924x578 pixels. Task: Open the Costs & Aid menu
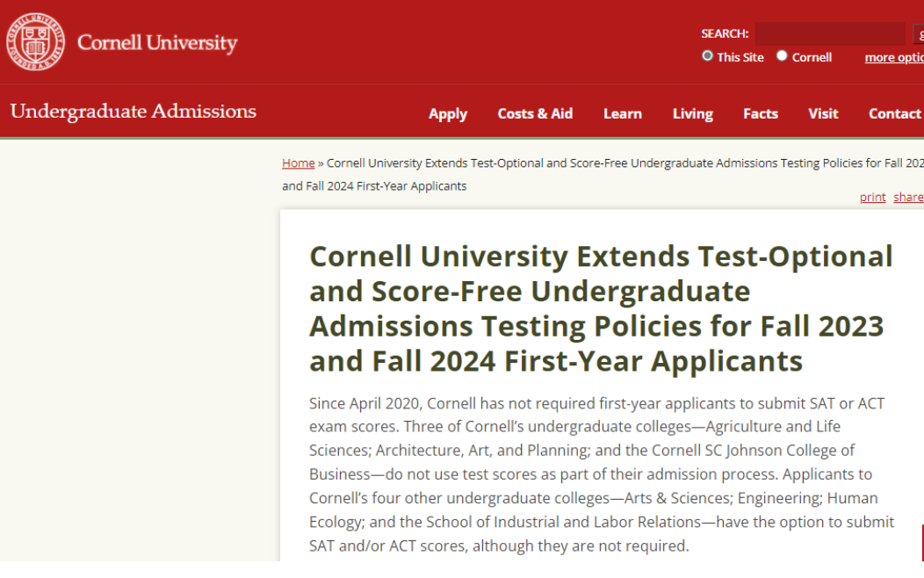pyautogui.click(x=535, y=114)
